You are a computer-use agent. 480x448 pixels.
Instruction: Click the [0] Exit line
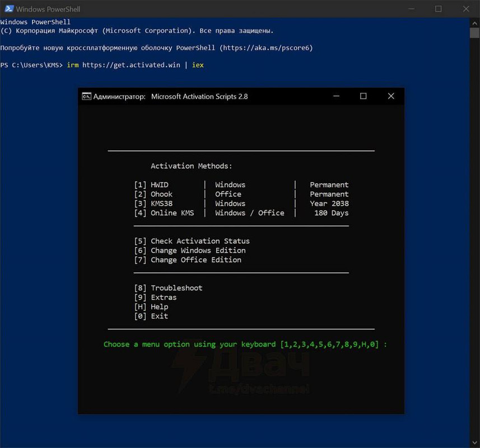coord(151,316)
